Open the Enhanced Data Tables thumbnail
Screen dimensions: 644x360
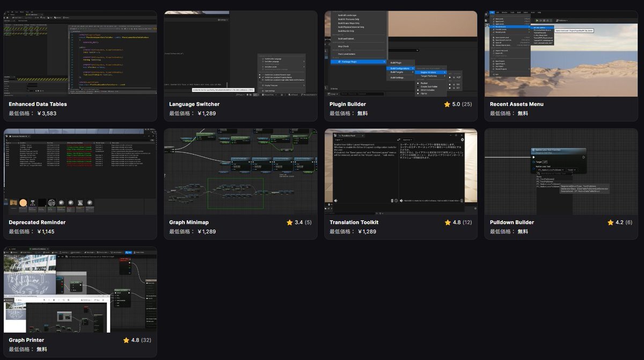(80, 54)
